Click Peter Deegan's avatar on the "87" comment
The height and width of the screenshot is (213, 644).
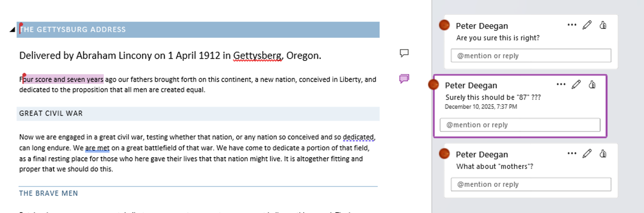point(433,84)
